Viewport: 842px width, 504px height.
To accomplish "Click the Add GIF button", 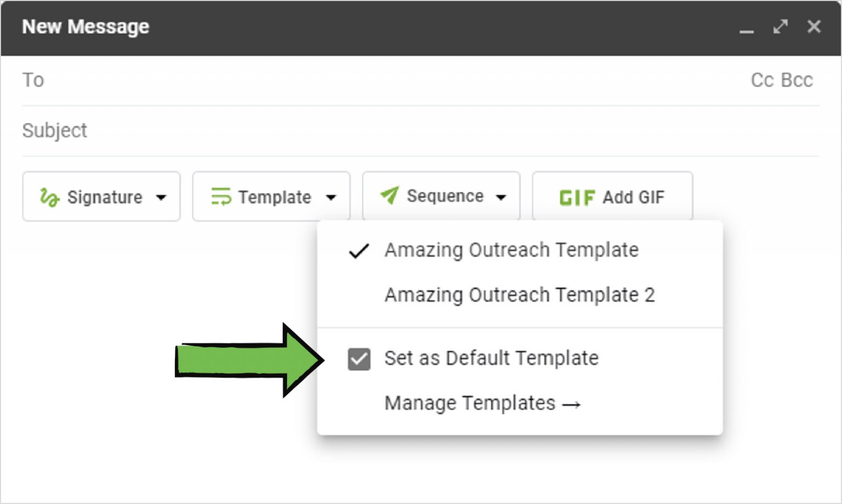I will tap(612, 197).
